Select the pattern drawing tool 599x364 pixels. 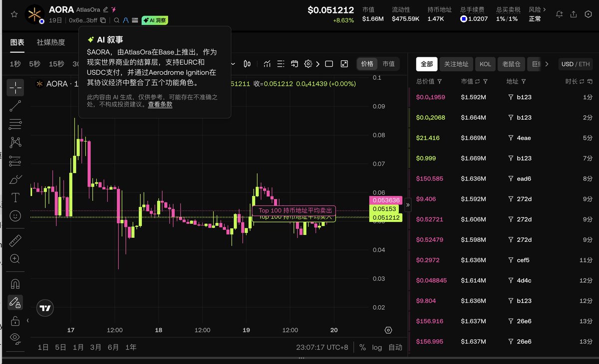pyautogui.click(x=15, y=142)
